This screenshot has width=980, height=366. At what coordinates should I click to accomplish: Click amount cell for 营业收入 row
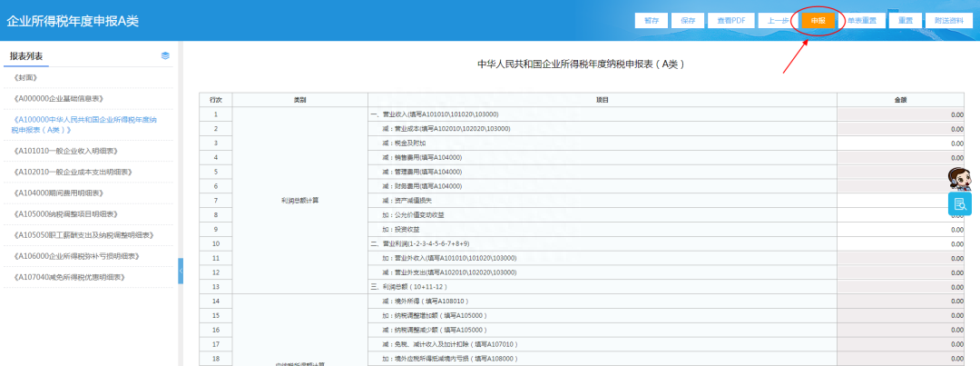click(x=901, y=114)
